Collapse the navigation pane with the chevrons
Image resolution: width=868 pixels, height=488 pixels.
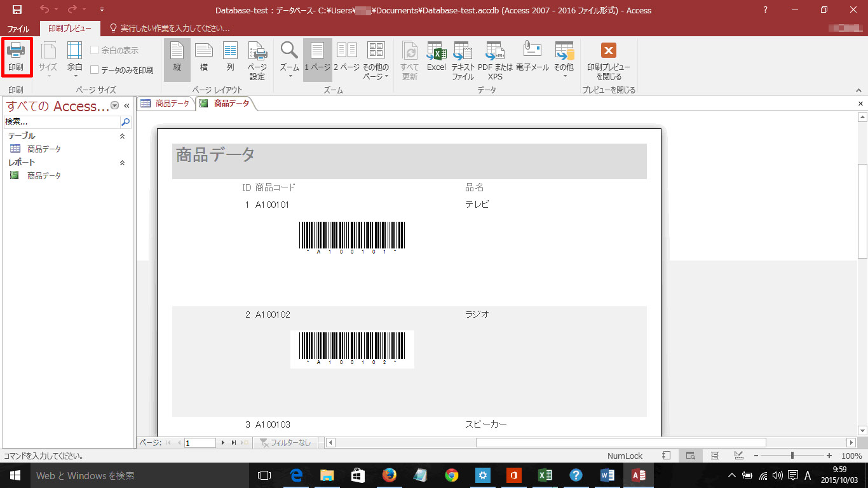(x=126, y=105)
